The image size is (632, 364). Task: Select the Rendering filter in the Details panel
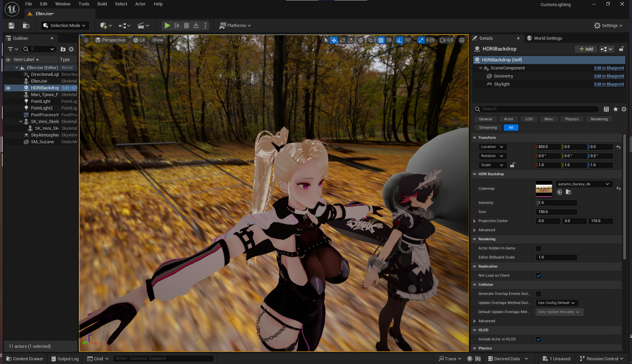point(599,119)
